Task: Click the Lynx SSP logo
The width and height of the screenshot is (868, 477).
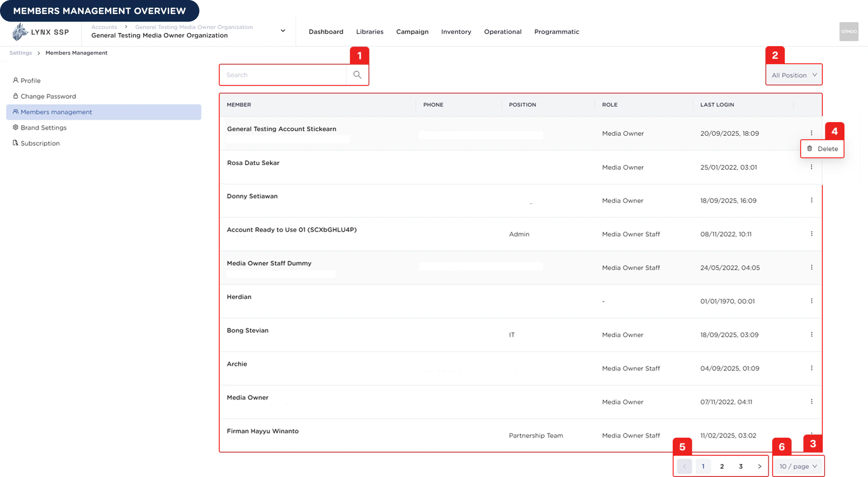Action: [41, 32]
